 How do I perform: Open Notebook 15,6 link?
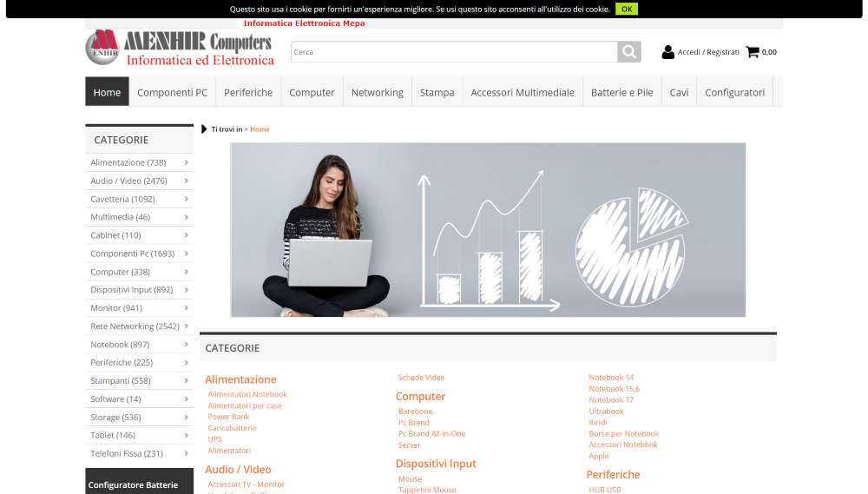tap(614, 389)
